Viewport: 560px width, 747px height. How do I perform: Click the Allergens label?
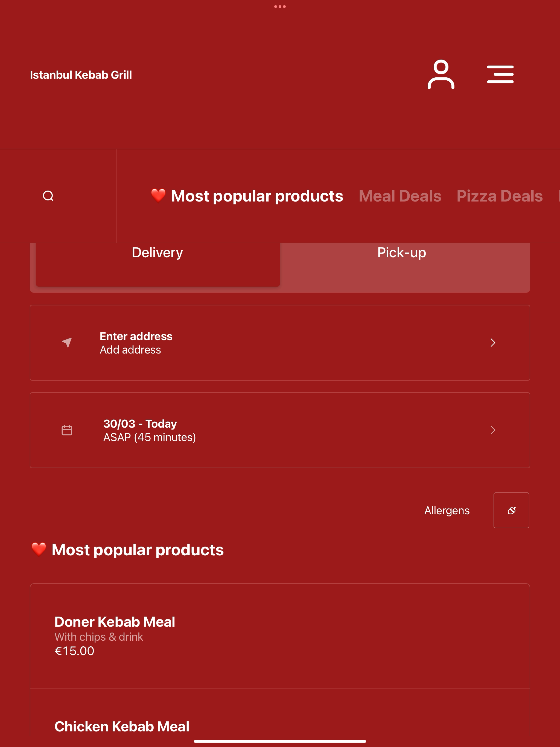pyautogui.click(x=447, y=510)
